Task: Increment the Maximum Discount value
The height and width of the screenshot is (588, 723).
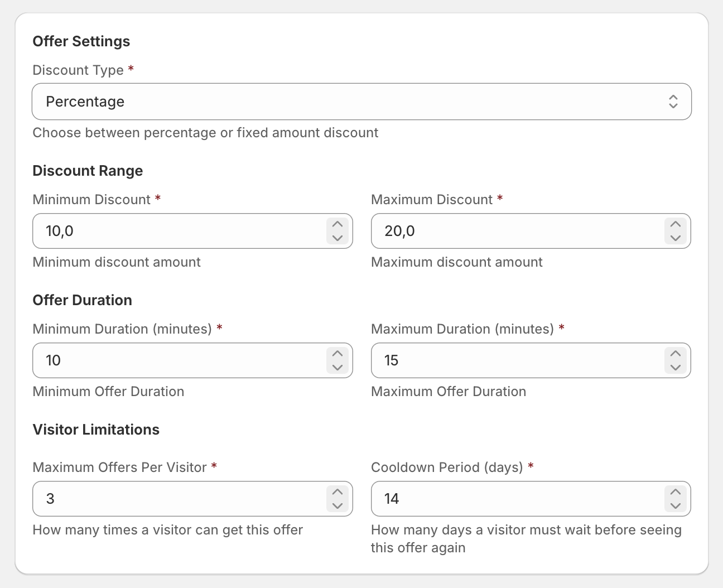Action: click(675, 224)
